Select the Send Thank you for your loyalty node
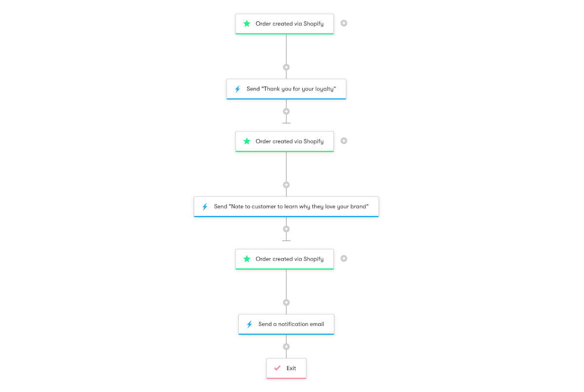 [286, 89]
